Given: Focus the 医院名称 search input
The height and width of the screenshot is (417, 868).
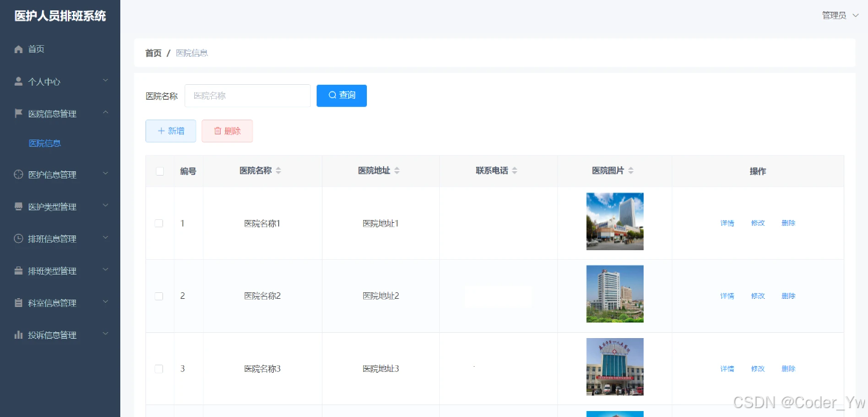Looking at the screenshot, I should pos(247,95).
